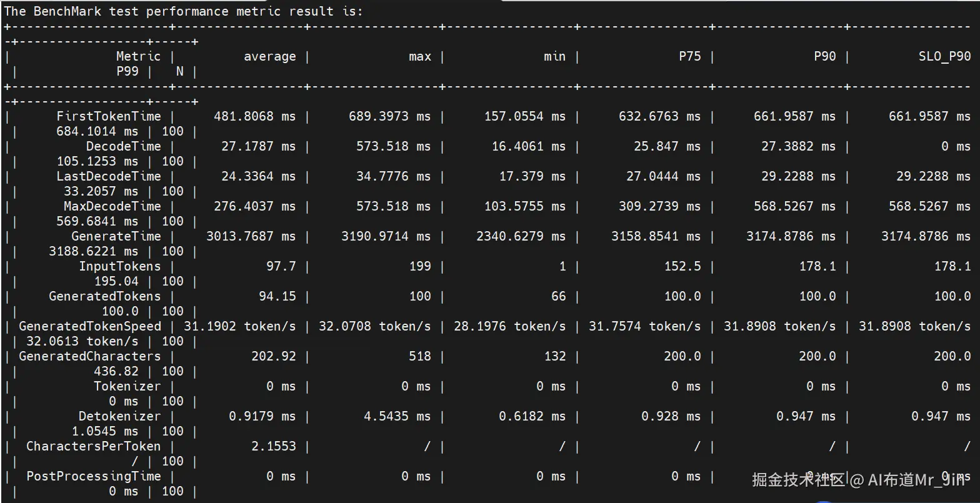
Task: Click the value "27.1787 ms"
Action: click(258, 146)
